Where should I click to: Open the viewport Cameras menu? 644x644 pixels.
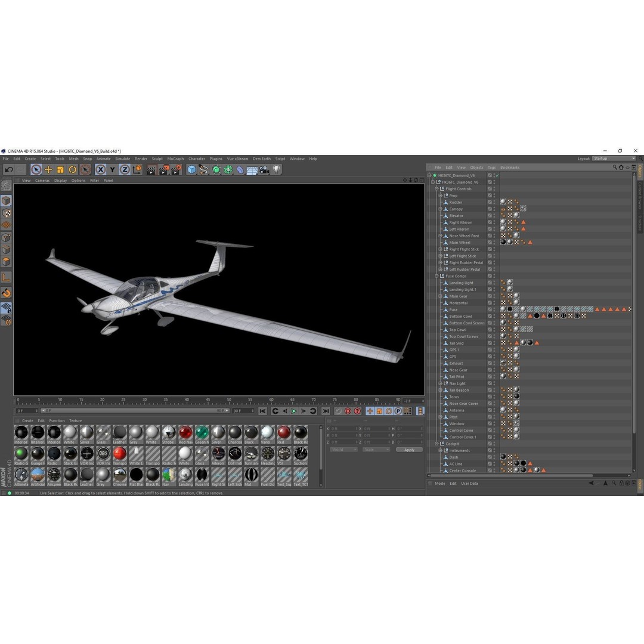[x=42, y=181]
